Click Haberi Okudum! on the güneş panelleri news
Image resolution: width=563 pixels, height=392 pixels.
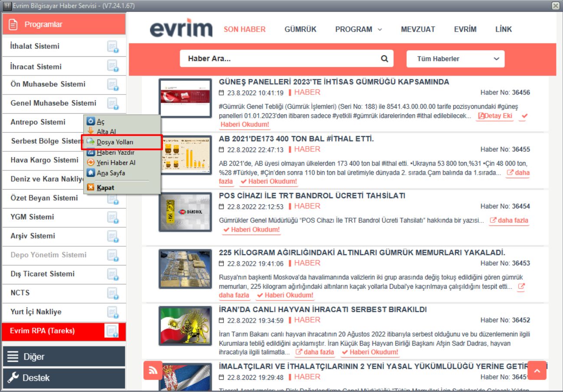(245, 125)
